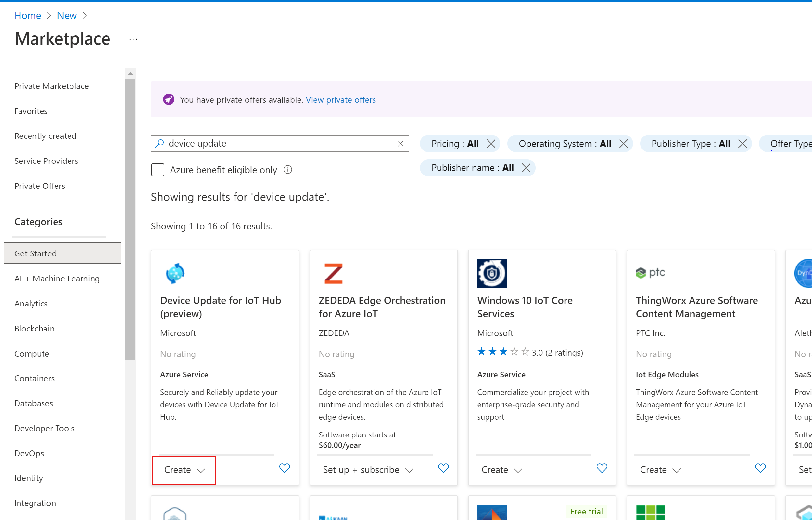812x520 pixels.
Task: Navigate to Home breadcrumb
Action: click(28, 15)
